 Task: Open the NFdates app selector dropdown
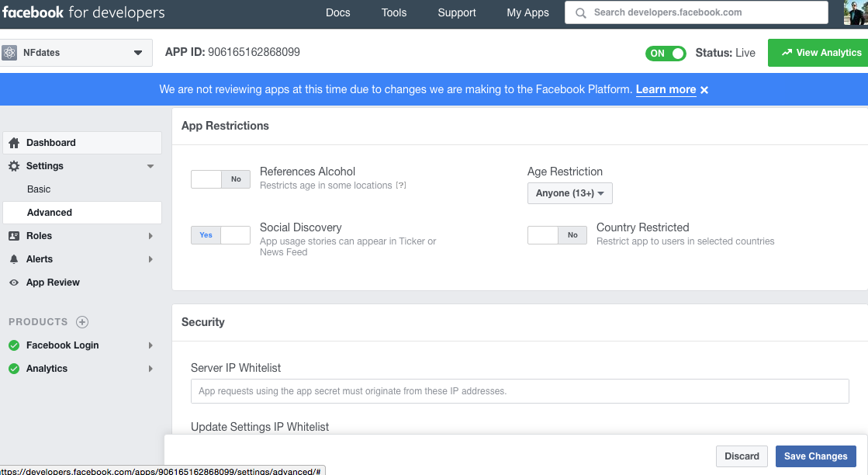76,53
